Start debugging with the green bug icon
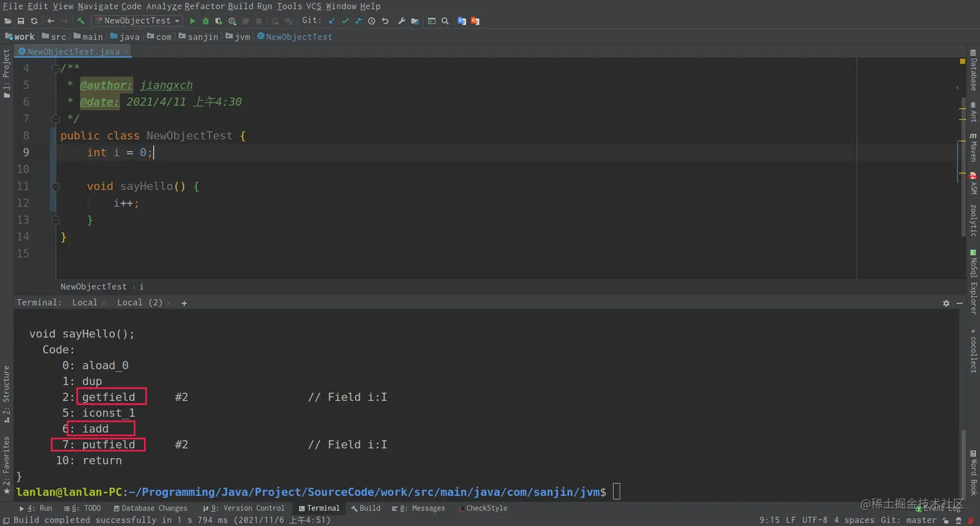The height and width of the screenshot is (526, 980). point(205,21)
